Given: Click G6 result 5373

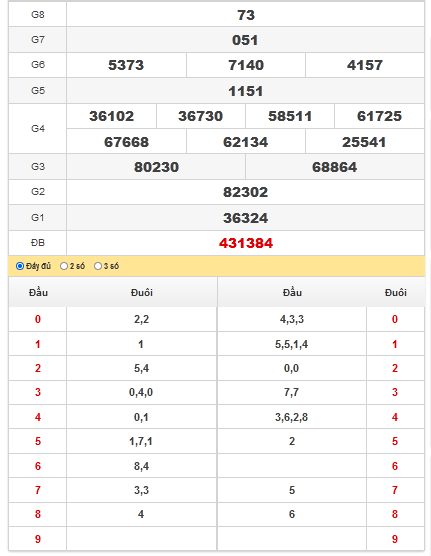Looking at the screenshot, I should pos(126,65).
